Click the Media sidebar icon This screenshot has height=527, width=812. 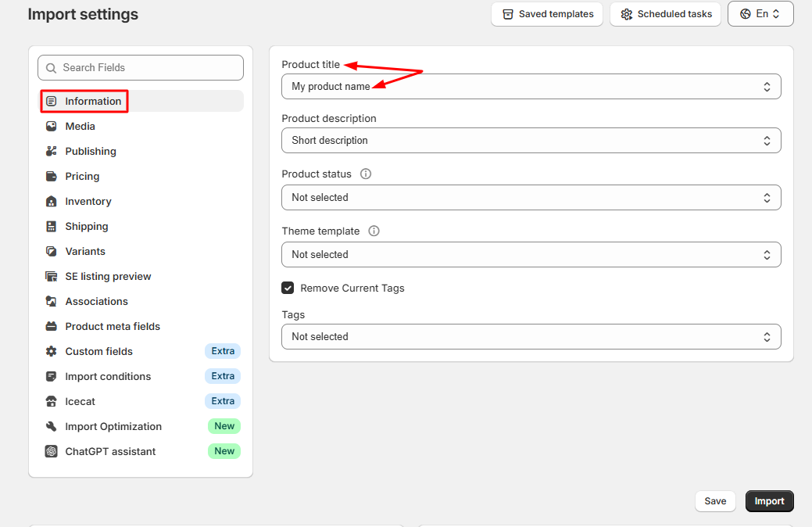(x=52, y=126)
